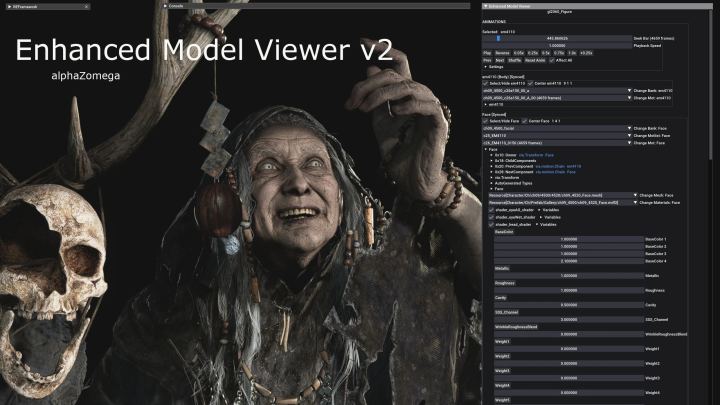Click the Prev animation button
Image resolution: width=720 pixels, height=405 pixels.
click(487, 60)
